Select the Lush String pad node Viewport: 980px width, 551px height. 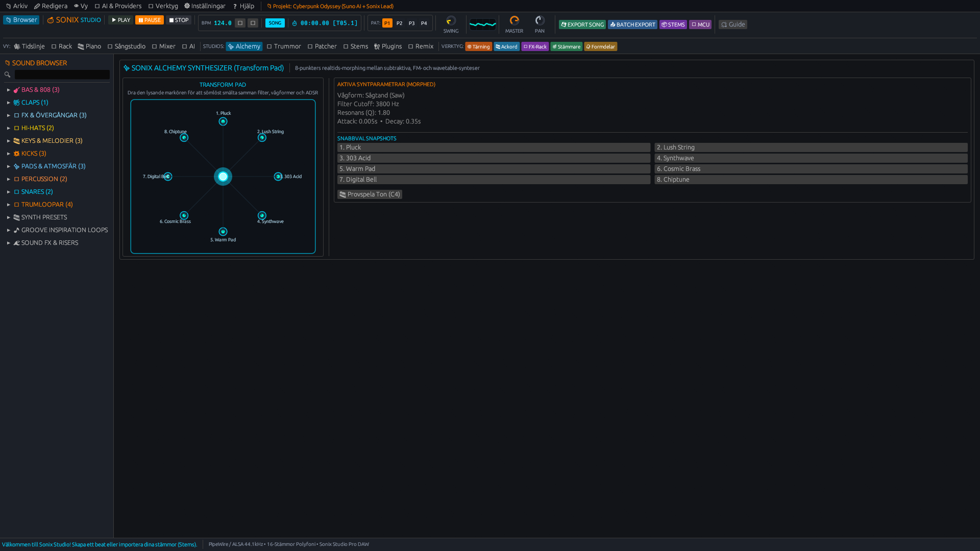tap(262, 138)
